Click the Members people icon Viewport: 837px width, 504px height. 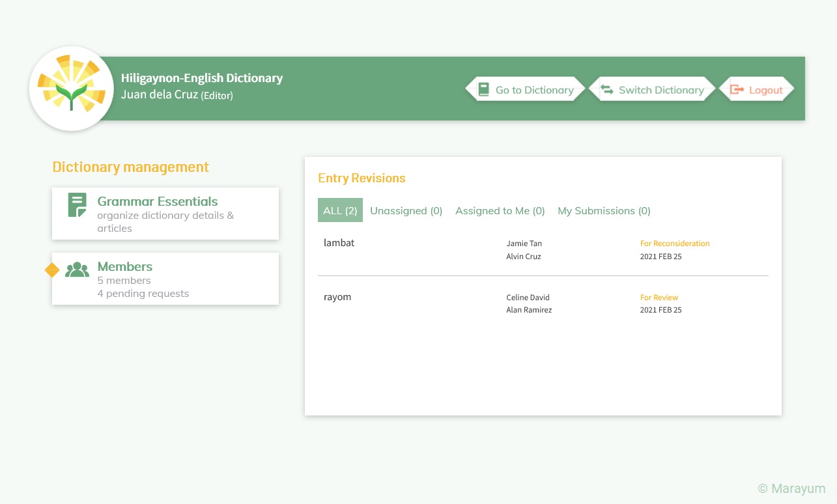(x=77, y=270)
